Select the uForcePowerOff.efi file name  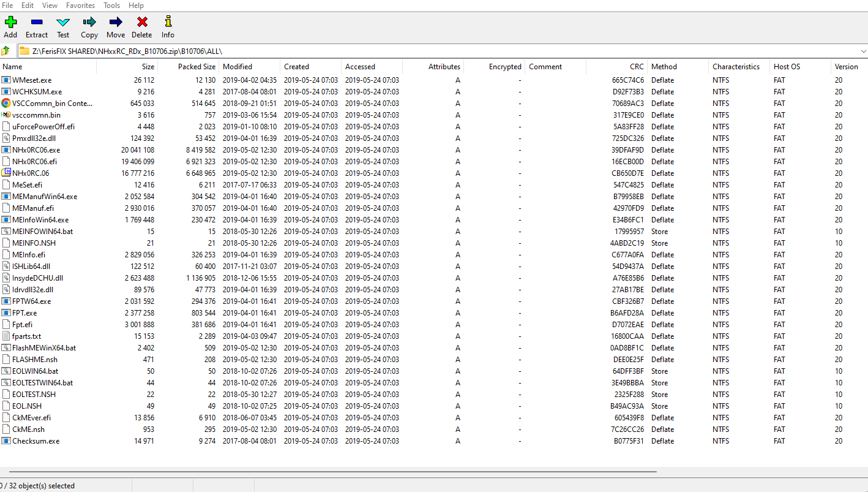coord(43,127)
